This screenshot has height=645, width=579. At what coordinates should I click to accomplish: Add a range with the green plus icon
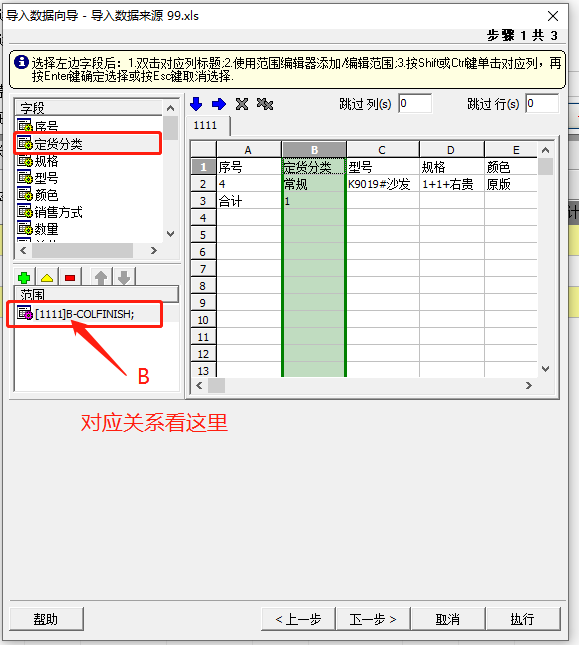24,278
